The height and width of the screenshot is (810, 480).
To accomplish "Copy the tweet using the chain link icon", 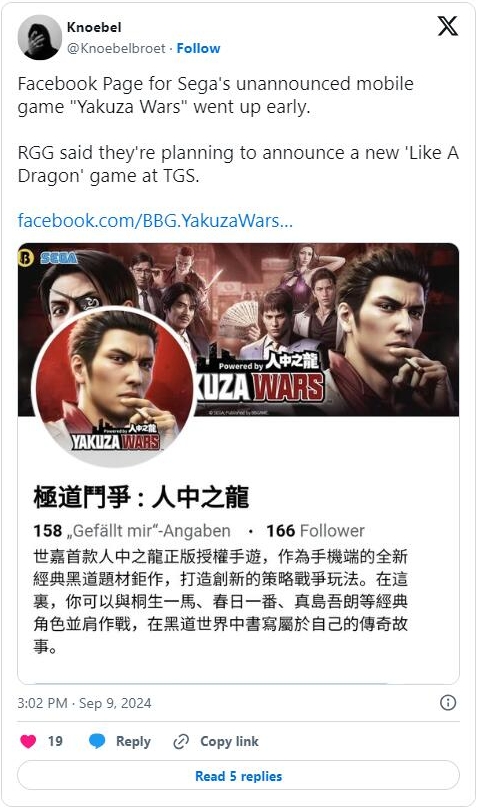I will click(181, 742).
